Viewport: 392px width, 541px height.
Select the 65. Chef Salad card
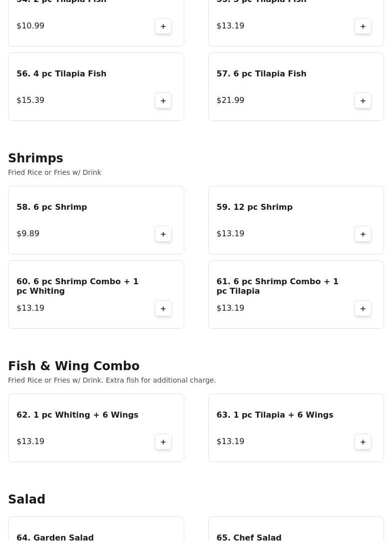click(296, 529)
